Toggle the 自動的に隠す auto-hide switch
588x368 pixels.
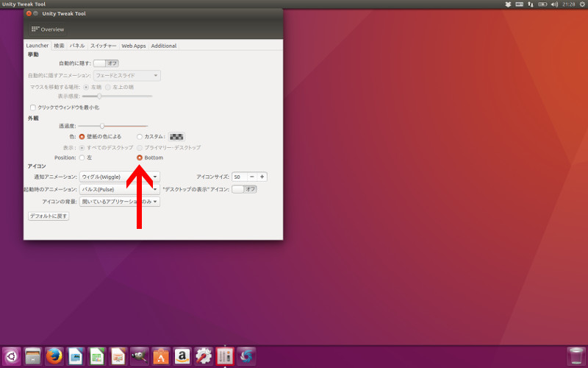point(106,63)
